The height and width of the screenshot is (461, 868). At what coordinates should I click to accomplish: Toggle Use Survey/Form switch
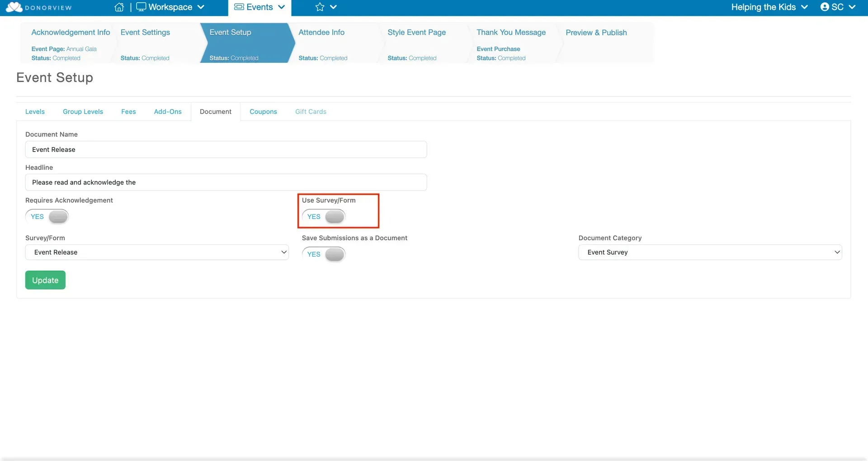(x=324, y=217)
